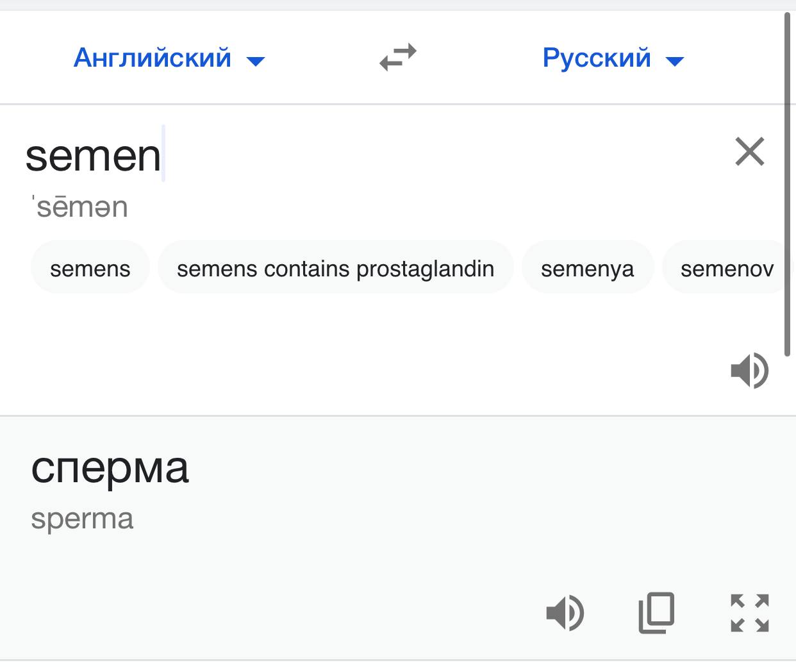796x672 pixels.
Task: Open translation in full screen
Action: coord(750,612)
